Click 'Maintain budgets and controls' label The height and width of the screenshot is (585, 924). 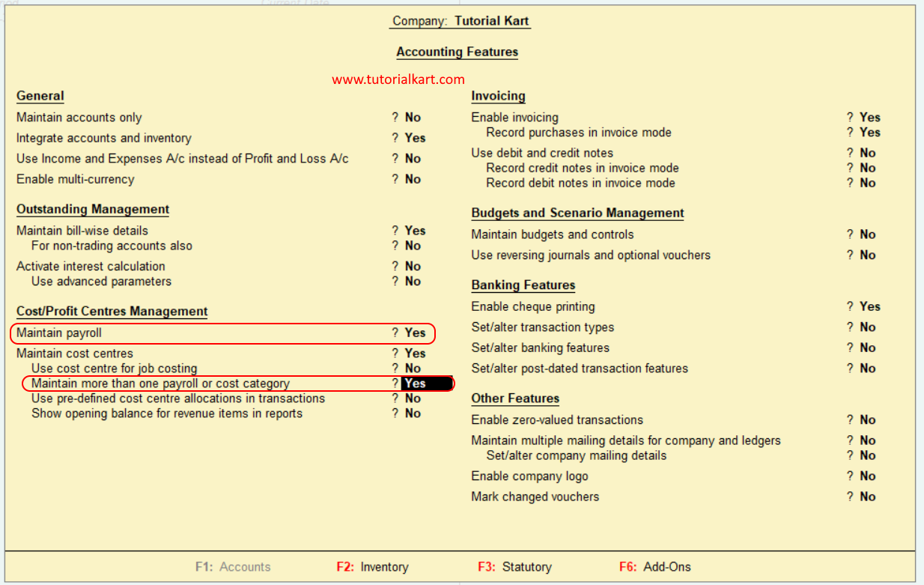(x=553, y=234)
